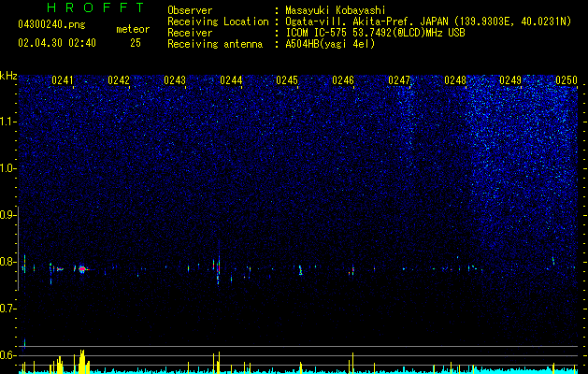Click the tallest yellow intensity peak near 0241
The width and height of the screenshot is (588, 374).
pos(82,362)
